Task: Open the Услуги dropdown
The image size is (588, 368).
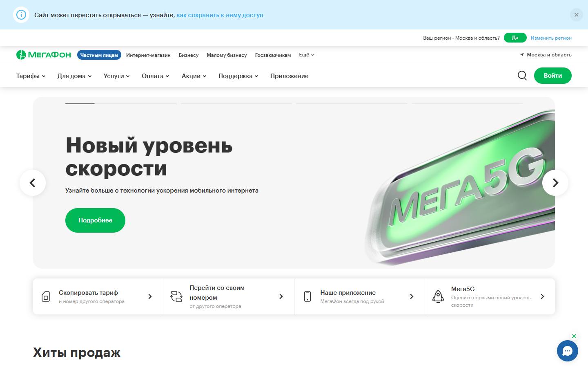Action: pos(117,76)
